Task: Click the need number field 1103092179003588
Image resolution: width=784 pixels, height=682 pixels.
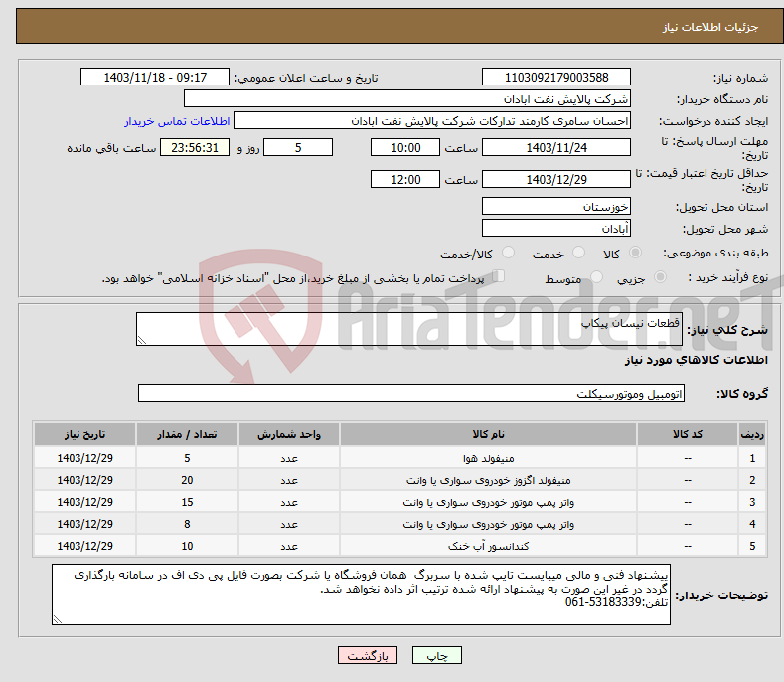Action: (556, 78)
